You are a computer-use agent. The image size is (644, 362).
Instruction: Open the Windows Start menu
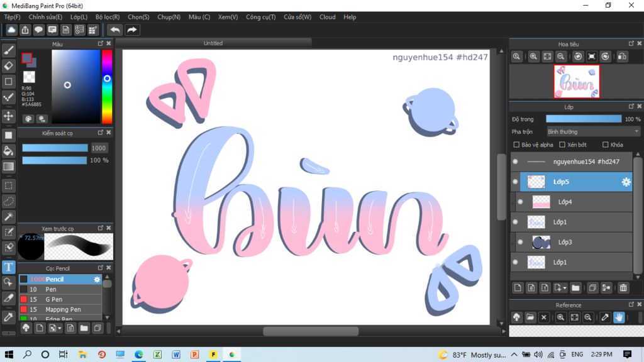(x=9, y=354)
